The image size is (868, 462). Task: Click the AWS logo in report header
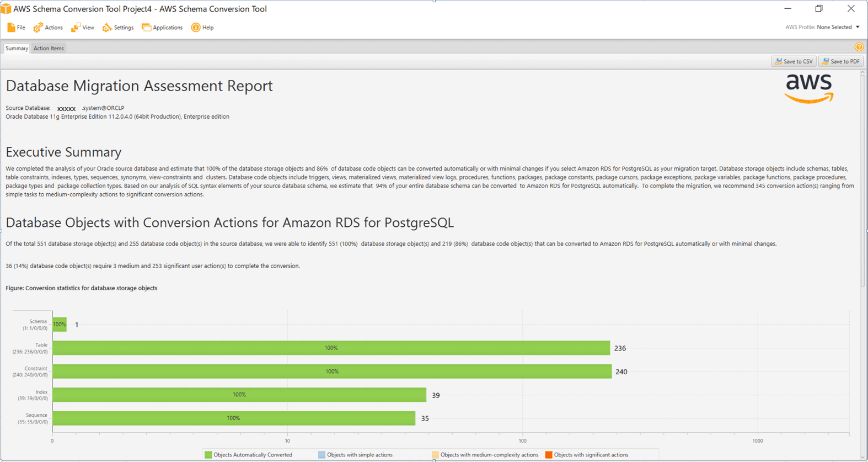[x=809, y=88]
